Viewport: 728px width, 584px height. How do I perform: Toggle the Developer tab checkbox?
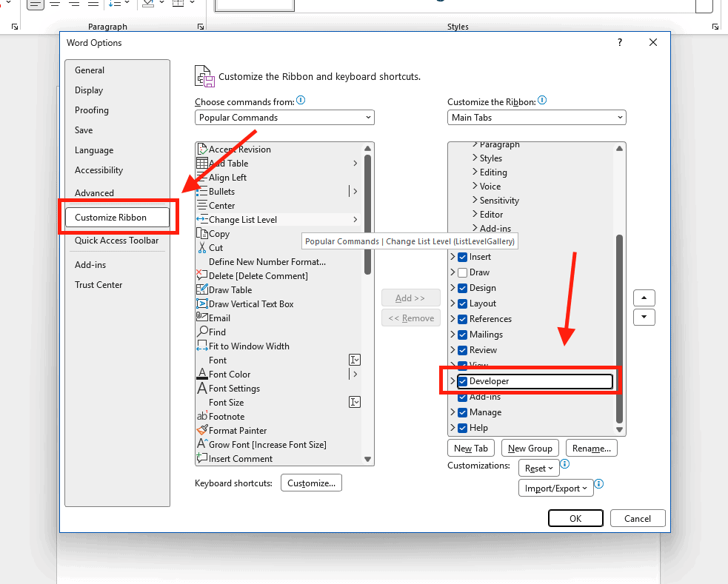(x=462, y=381)
